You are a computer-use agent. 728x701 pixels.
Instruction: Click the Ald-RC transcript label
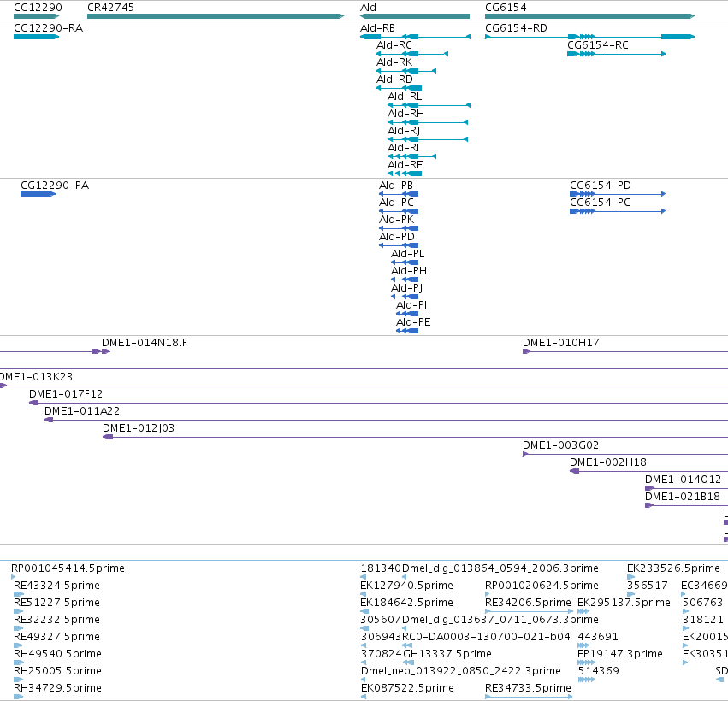(394, 45)
